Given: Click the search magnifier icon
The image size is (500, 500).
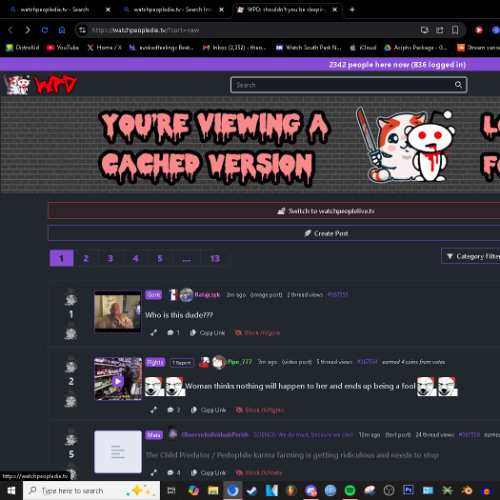Looking at the screenshot, I should (458, 85).
